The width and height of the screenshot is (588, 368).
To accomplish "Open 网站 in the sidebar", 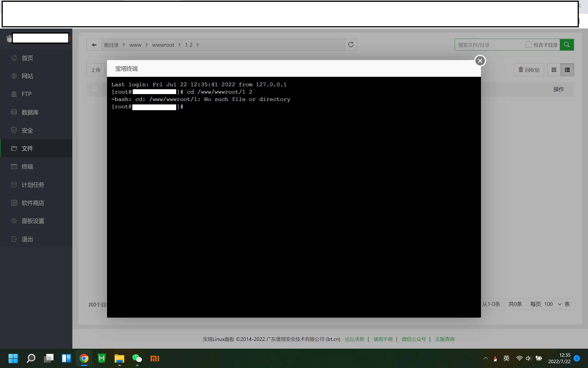I will 36,76.
